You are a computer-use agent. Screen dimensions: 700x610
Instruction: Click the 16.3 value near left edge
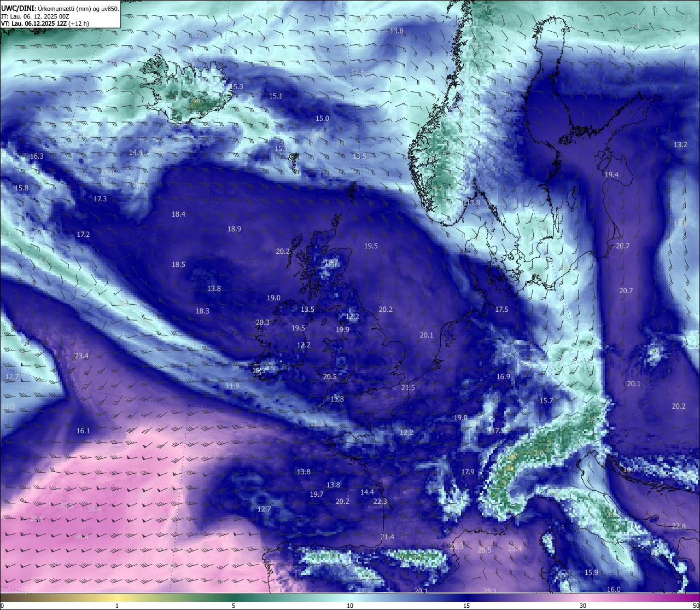pyautogui.click(x=37, y=156)
